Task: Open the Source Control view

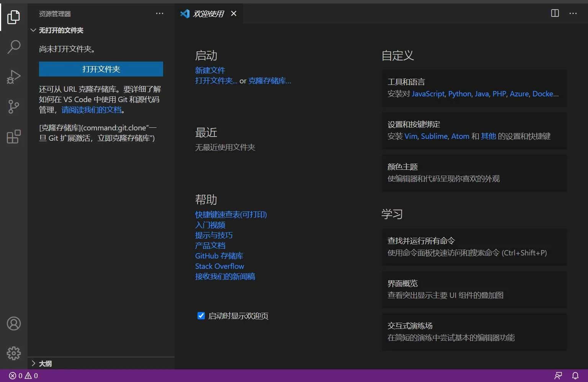Action: (13, 107)
